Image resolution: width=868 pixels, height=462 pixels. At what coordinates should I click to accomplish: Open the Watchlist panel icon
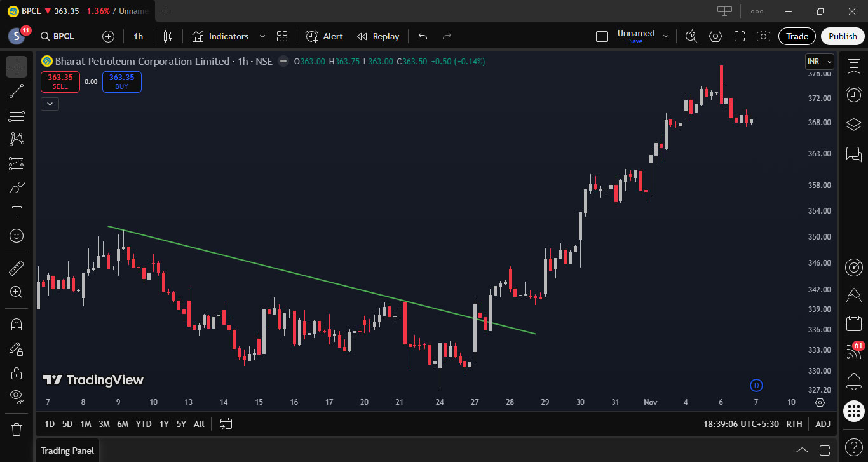point(854,66)
